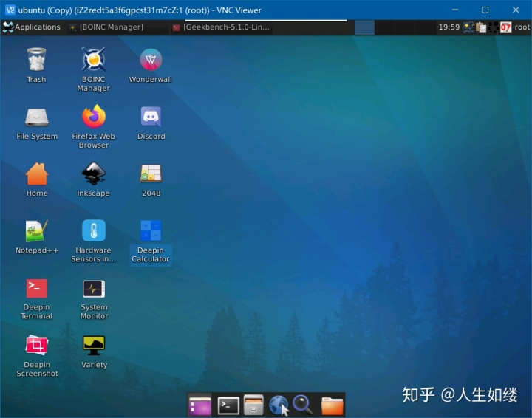The width and height of the screenshot is (532, 418).
Task: Open the Discord desktop shortcut
Action: [x=151, y=117]
